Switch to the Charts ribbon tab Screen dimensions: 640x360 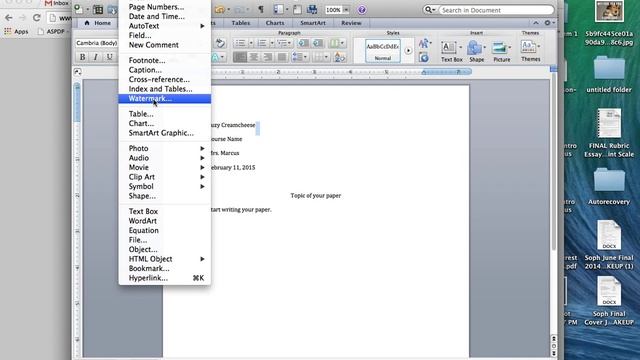pyautogui.click(x=275, y=23)
